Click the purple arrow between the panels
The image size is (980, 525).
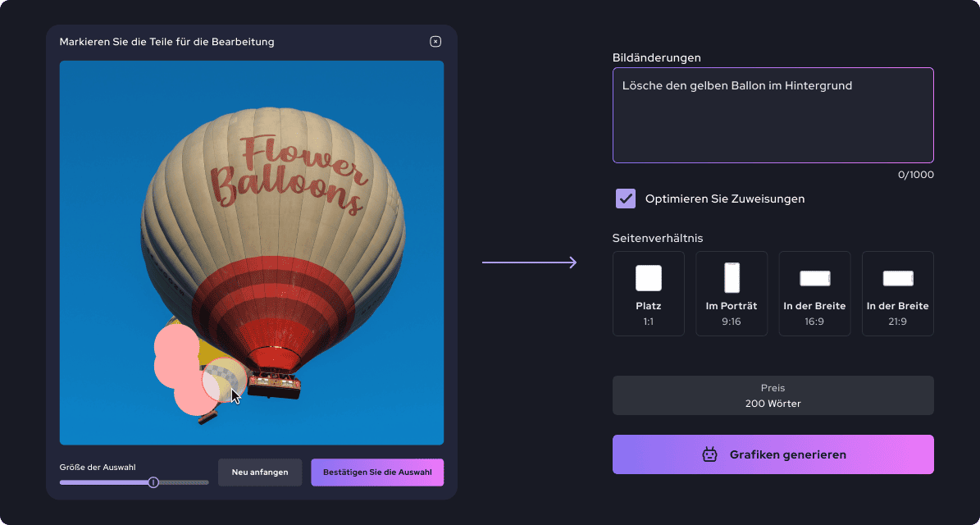[529, 262]
